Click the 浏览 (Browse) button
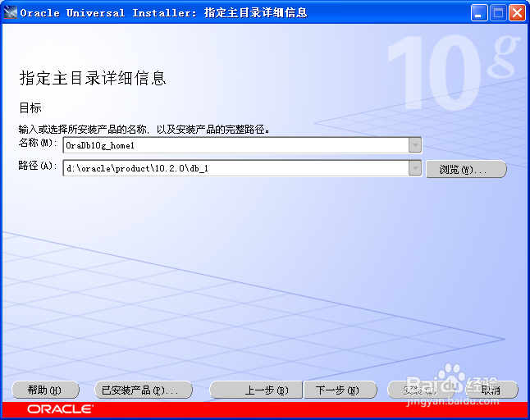The width and height of the screenshot is (530, 420). 466,169
